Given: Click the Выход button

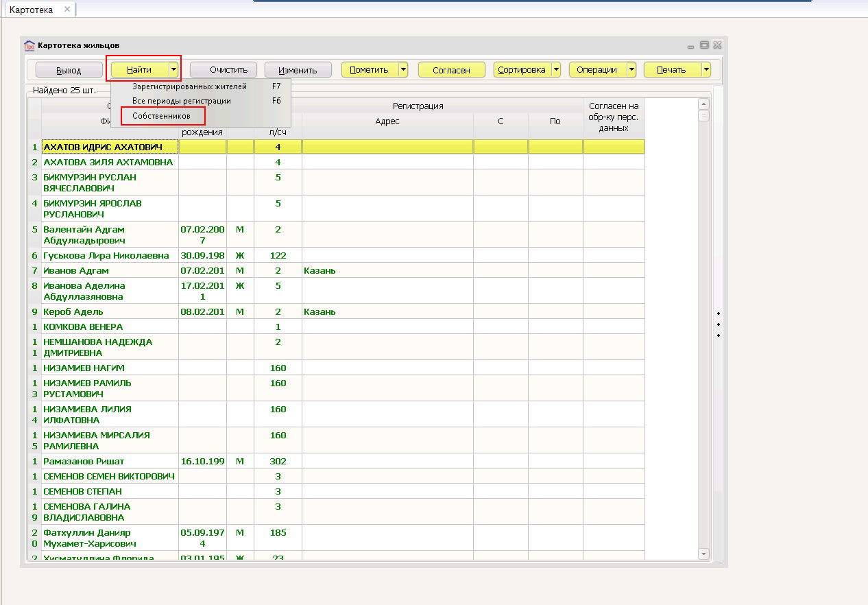Looking at the screenshot, I should [69, 70].
